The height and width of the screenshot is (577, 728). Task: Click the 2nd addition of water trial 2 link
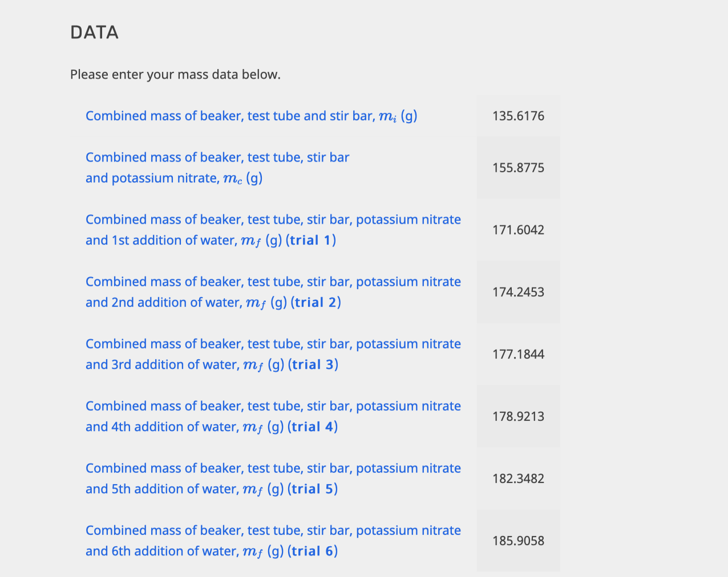click(x=273, y=291)
